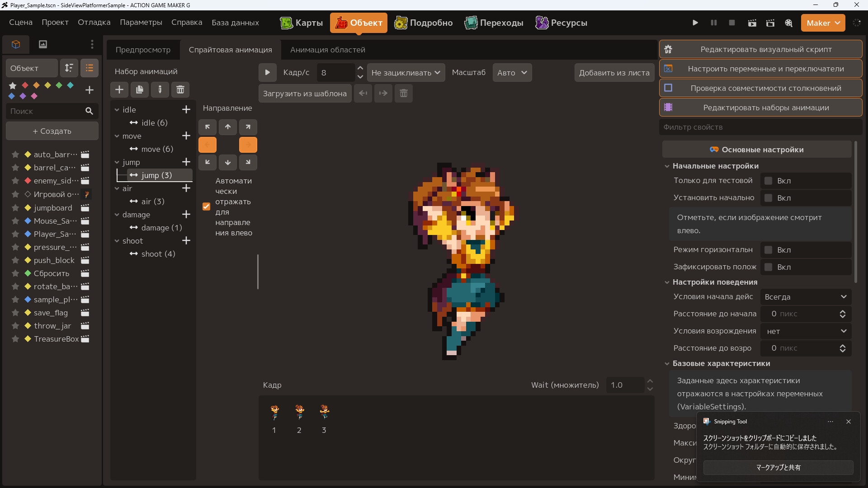
Task: Click 'Редактировать визуальный скрипт' button
Action: pos(761,49)
